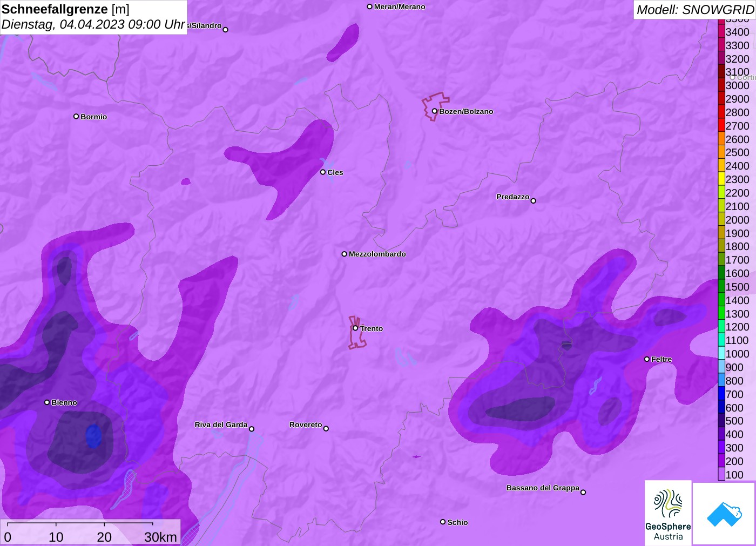Click the 3400 legend value

737,32
